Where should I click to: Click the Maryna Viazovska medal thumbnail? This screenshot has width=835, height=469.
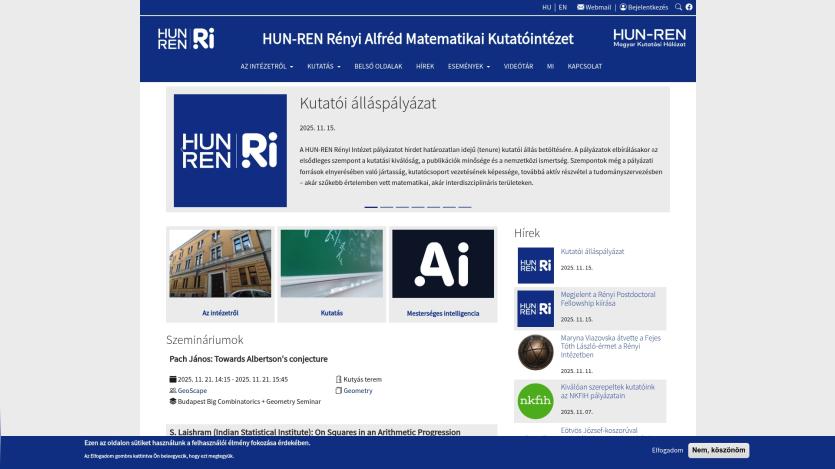pyautogui.click(x=535, y=352)
